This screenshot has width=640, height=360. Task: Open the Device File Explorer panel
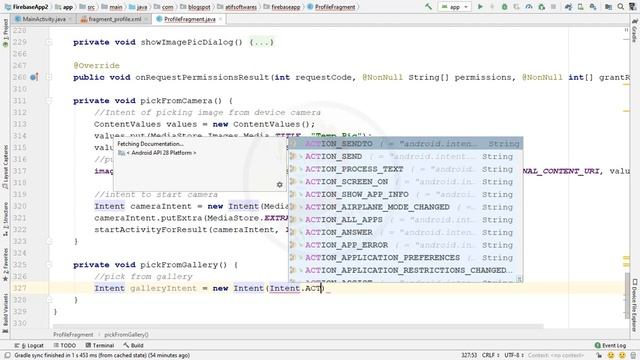tap(635, 304)
